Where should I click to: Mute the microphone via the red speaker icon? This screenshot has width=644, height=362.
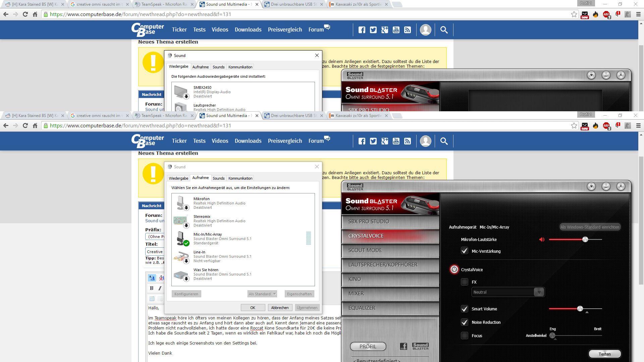point(542,239)
